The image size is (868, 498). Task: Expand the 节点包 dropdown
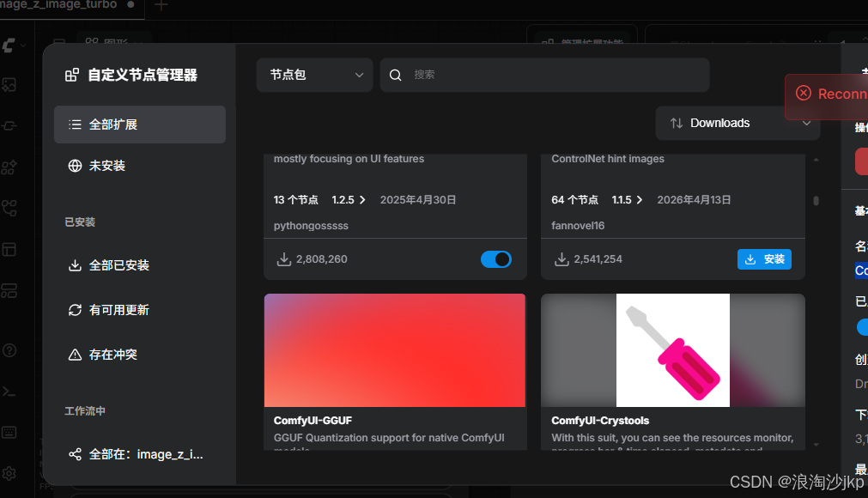click(314, 75)
